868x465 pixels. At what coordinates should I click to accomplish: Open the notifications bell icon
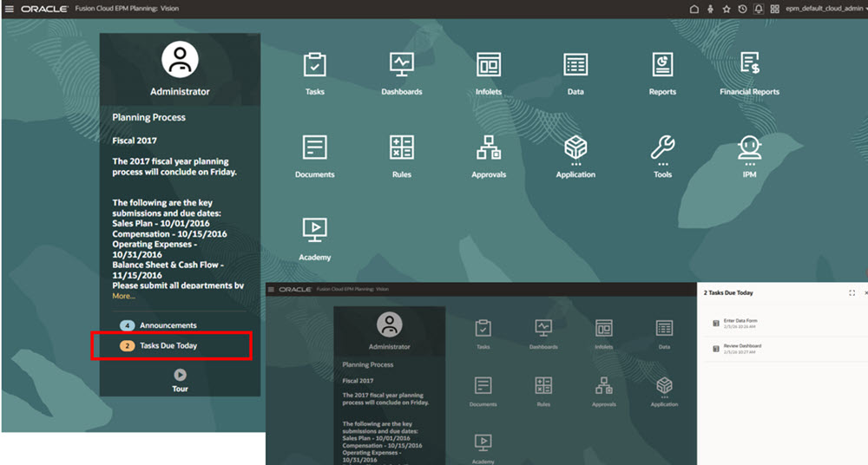click(x=759, y=9)
